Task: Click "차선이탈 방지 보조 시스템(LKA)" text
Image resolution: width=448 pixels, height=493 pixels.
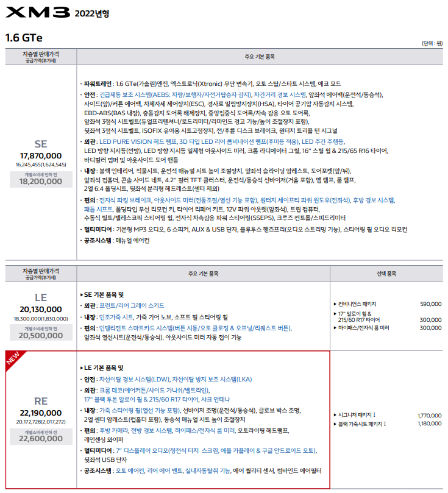Action: tap(212, 380)
